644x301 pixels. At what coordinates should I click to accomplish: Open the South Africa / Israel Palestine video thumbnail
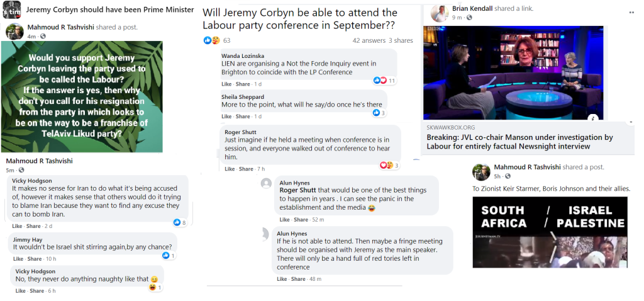pos(550,232)
